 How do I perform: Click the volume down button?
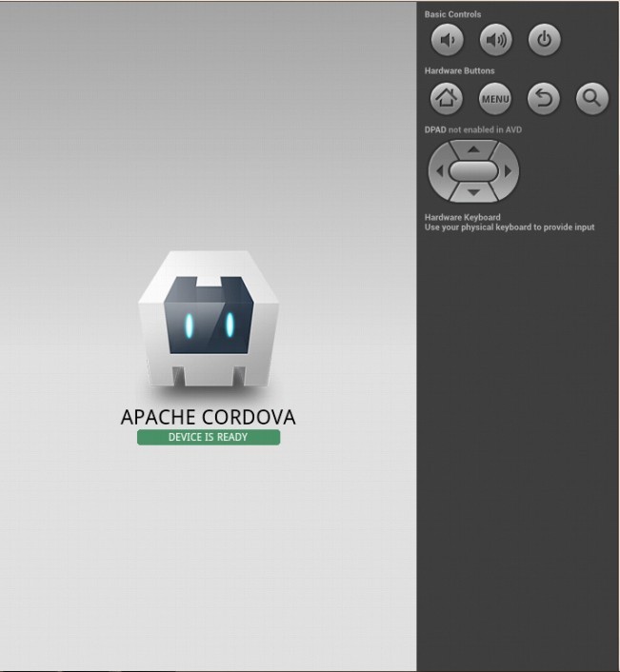[x=448, y=40]
